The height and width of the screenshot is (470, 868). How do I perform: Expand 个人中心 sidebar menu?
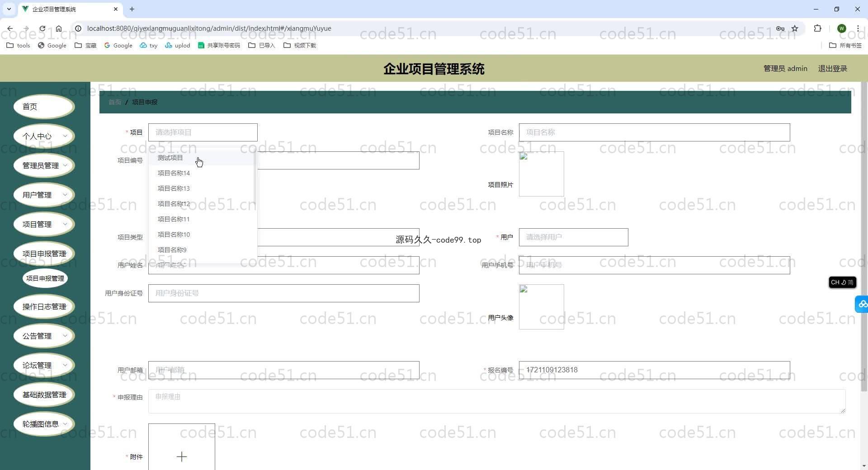tap(44, 136)
